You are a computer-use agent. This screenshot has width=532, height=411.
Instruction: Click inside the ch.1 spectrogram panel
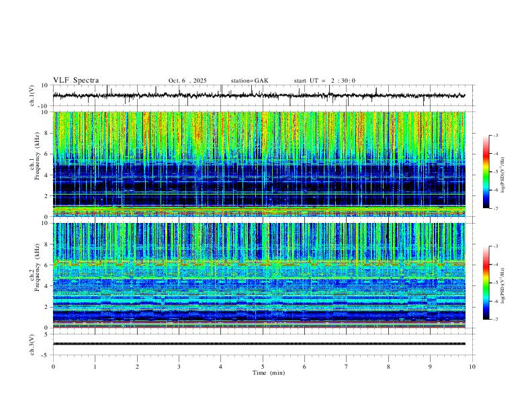click(x=259, y=164)
